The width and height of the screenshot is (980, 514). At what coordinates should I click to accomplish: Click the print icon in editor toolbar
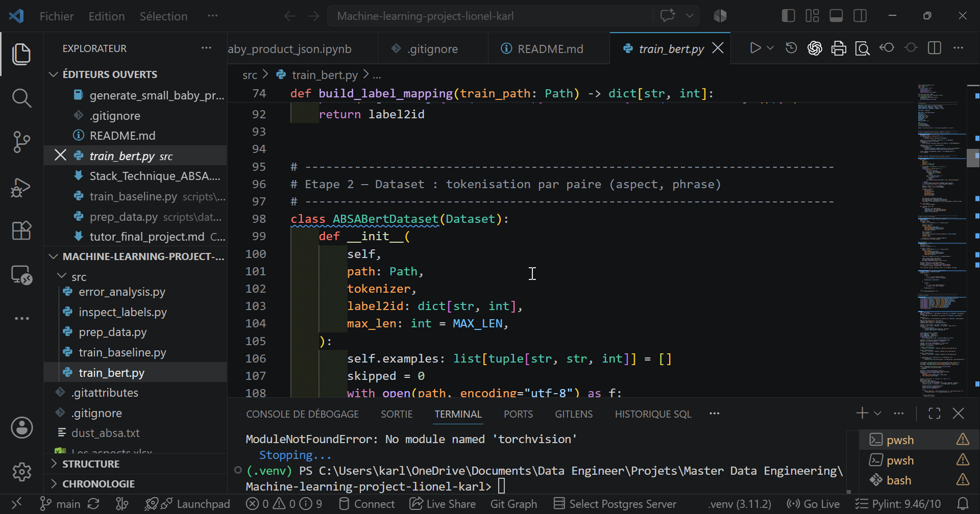(839, 48)
